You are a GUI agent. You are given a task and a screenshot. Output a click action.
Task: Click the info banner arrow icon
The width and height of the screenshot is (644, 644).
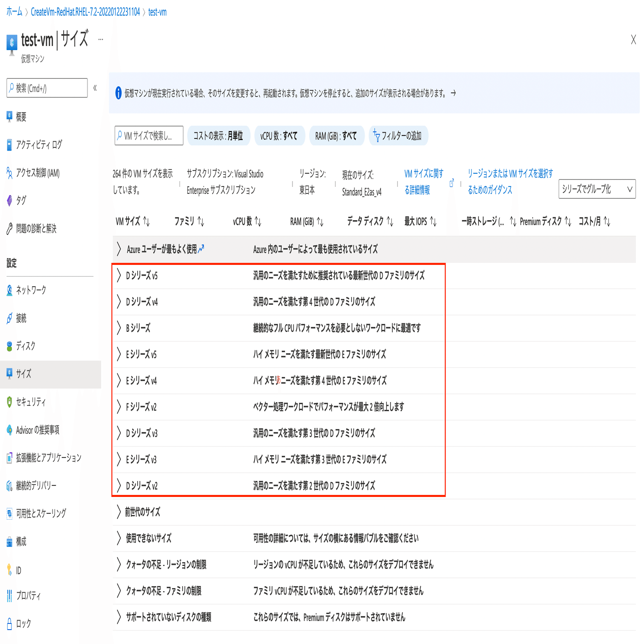click(453, 93)
